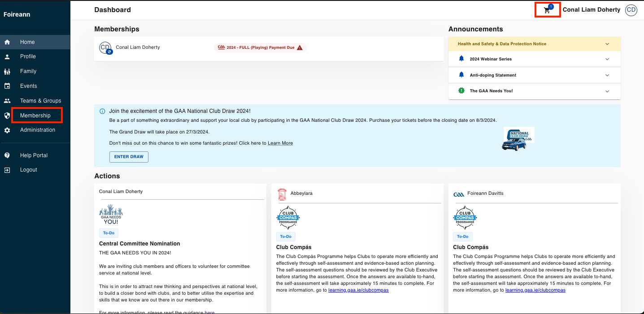Click the To-Do tag in Foireann Davitts card
This screenshot has height=314, width=644.
click(x=463, y=237)
